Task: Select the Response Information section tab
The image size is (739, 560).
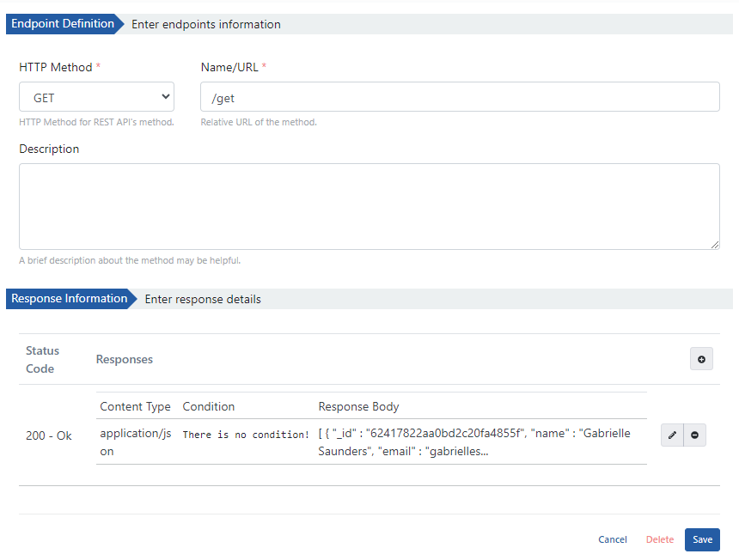Action: click(69, 299)
